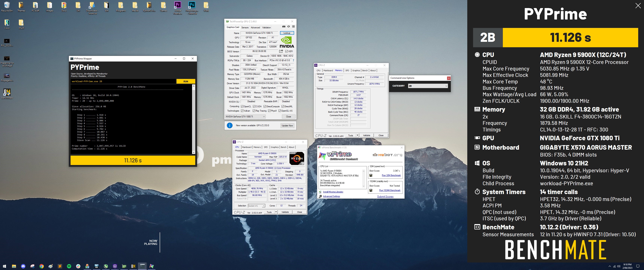644x270 pixels.
Task: Click Run 32M Benchmark link in wPrime
Action: (x=391, y=175)
